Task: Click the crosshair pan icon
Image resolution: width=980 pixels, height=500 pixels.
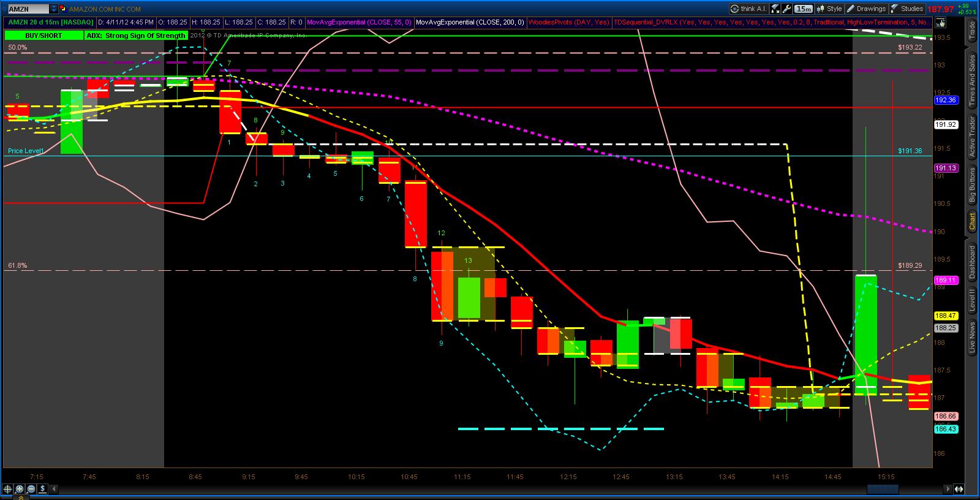Action: pos(8,489)
